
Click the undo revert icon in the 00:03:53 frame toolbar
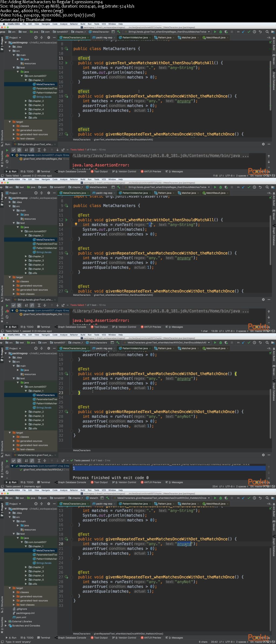point(260,498)
